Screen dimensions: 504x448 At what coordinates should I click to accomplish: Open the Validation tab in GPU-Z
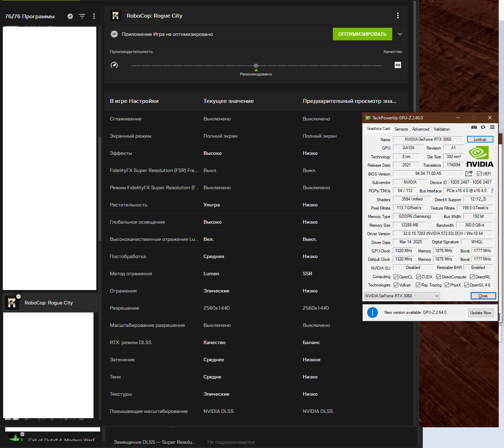click(441, 129)
